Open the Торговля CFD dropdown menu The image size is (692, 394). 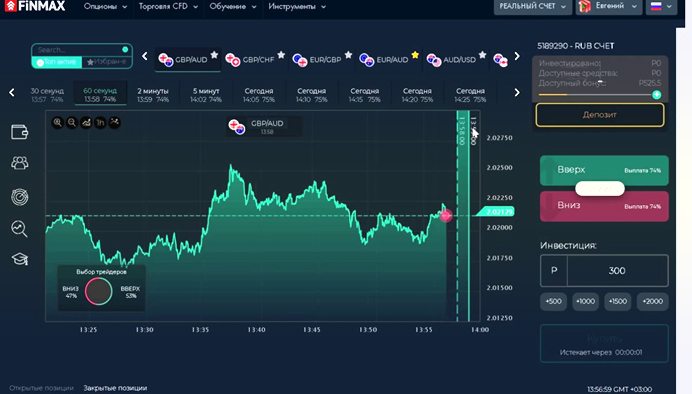click(x=168, y=7)
